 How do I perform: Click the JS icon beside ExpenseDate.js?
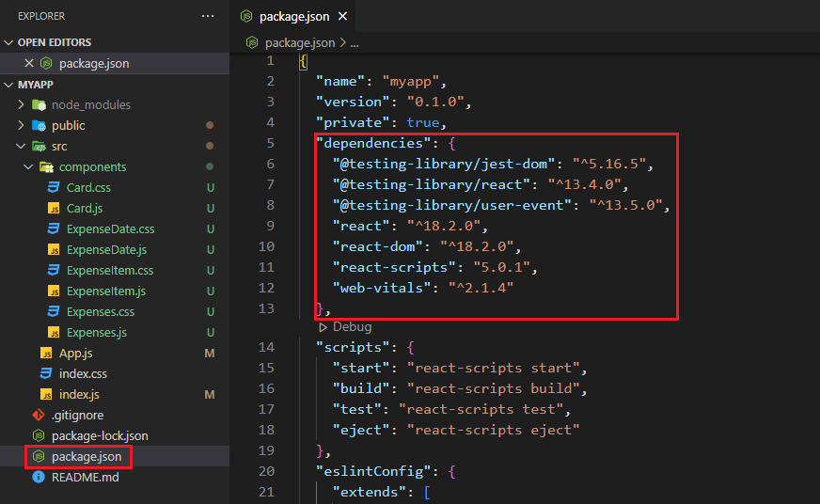pyautogui.click(x=54, y=249)
